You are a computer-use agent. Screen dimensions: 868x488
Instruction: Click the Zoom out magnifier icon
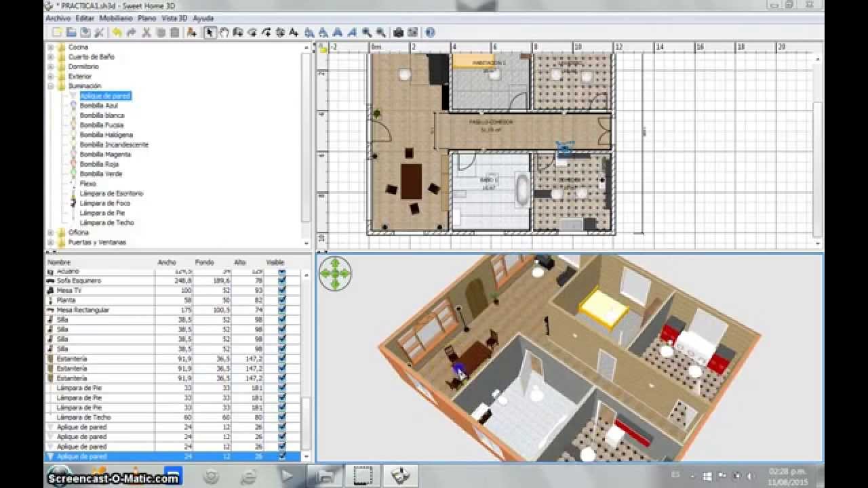click(x=380, y=33)
